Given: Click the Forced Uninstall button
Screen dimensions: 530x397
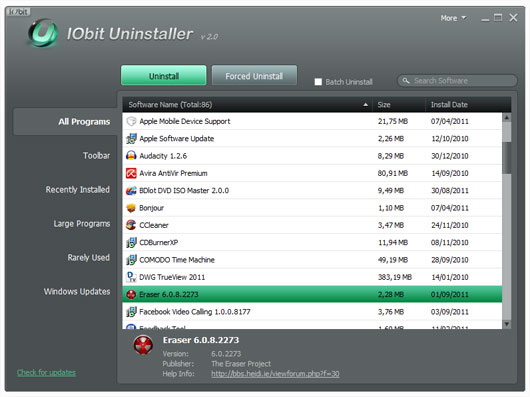Looking at the screenshot, I should tap(254, 76).
